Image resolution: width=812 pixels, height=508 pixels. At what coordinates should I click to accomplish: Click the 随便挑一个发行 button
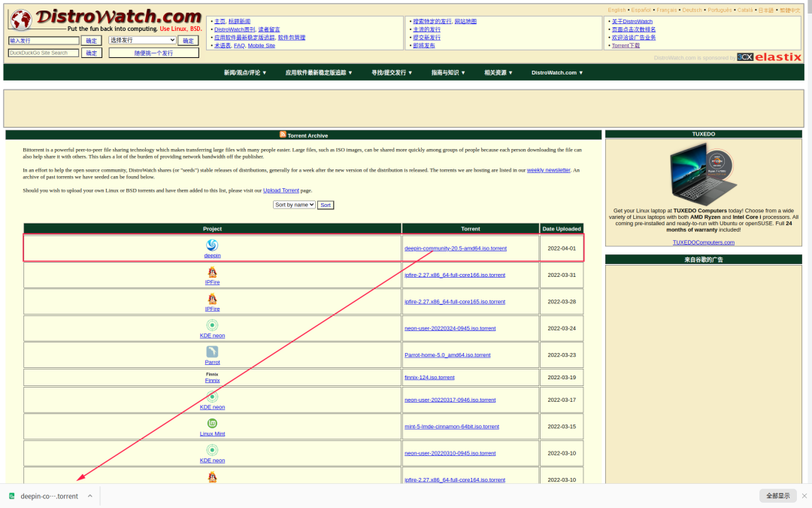click(x=154, y=53)
